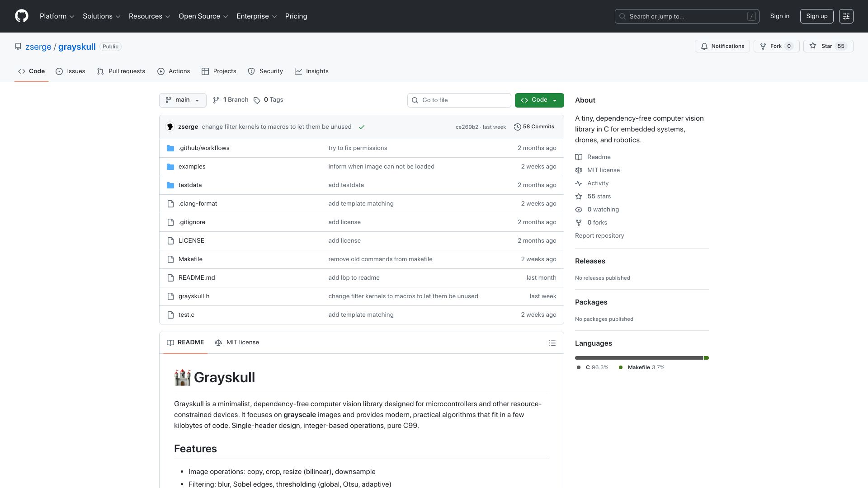Open the Insights tab

(311, 71)
